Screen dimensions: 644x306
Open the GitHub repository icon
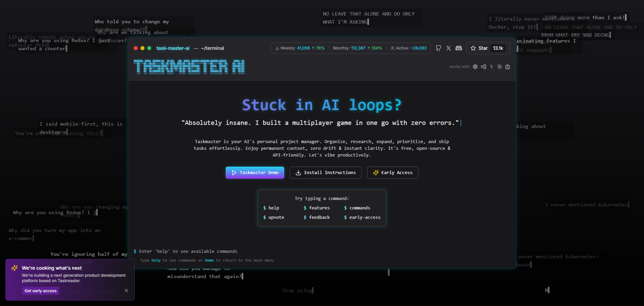438,48
